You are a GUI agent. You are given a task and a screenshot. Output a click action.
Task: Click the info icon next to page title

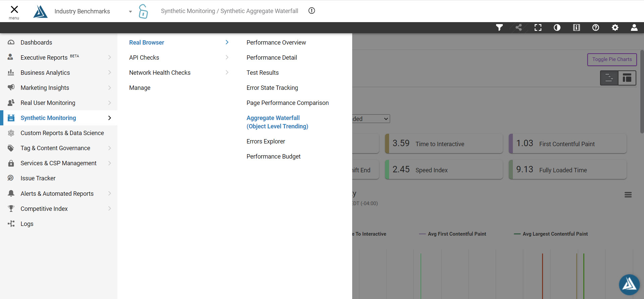click(312, 11)
